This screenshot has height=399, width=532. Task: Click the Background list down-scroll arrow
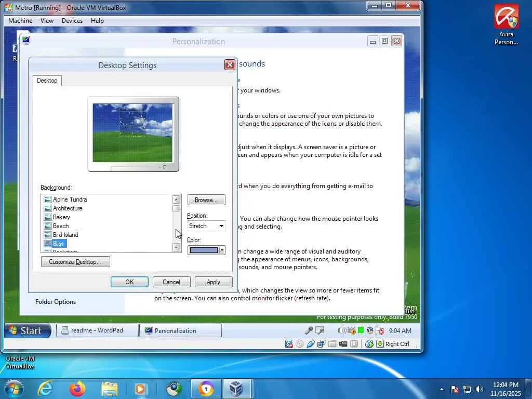coord(176,247)
